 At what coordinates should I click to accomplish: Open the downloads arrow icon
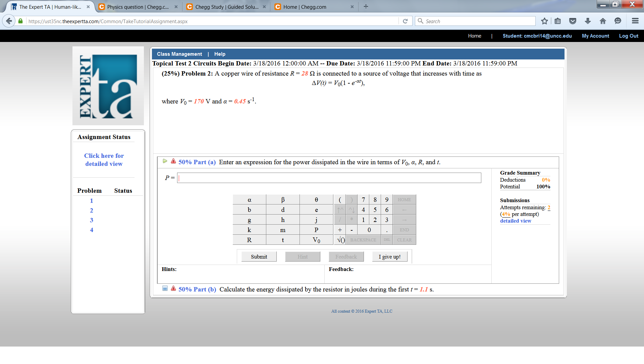(588, 21)
